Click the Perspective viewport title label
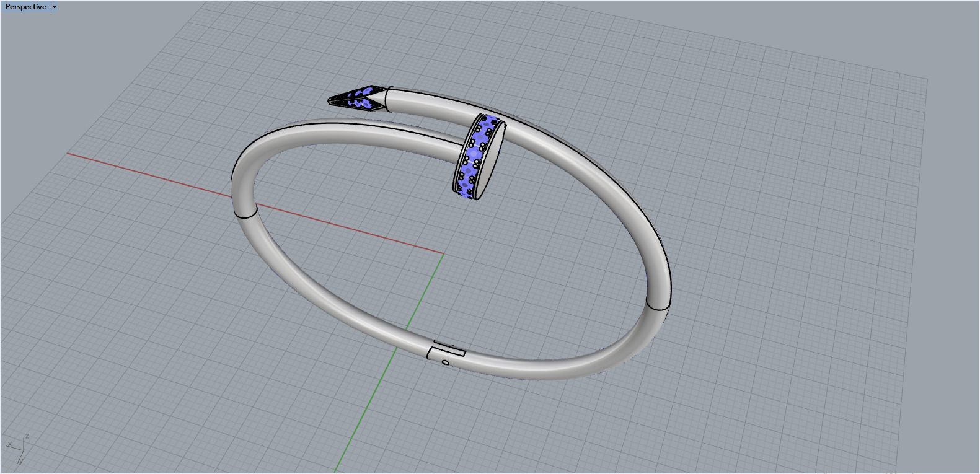The height and width of the screenshot is (474, 980). click(25, 7)
